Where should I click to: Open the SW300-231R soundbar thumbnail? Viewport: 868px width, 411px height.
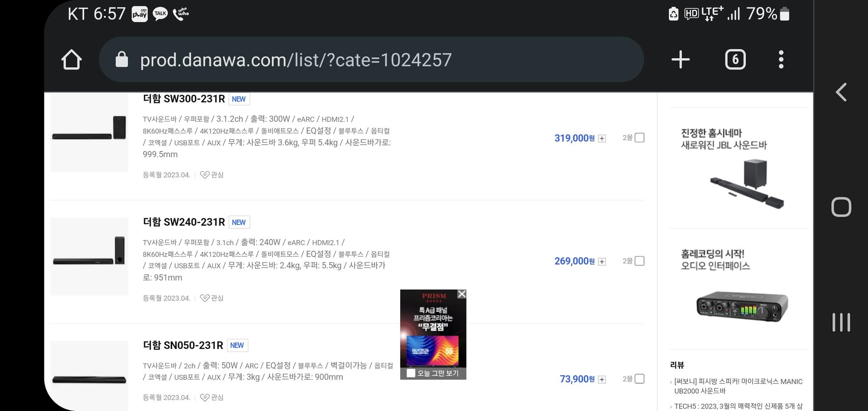[x=89, y=133]
